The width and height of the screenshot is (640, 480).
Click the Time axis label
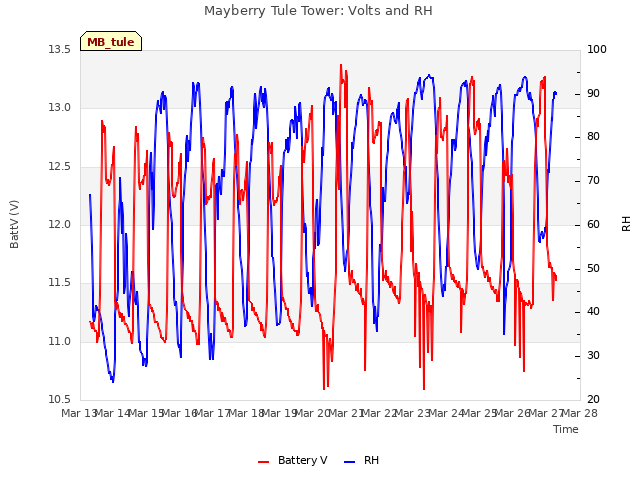pyautogui.click(x=566, y=429)
